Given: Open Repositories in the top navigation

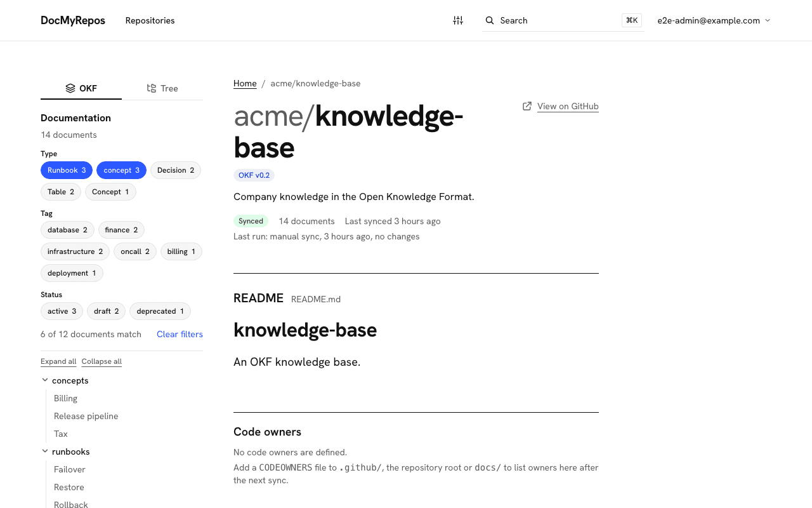Looking at the screenshot, I should click(150, 20).
